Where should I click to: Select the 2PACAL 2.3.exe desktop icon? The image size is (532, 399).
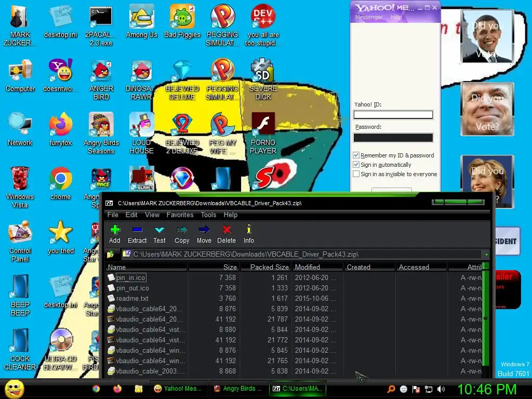point(101,26)
